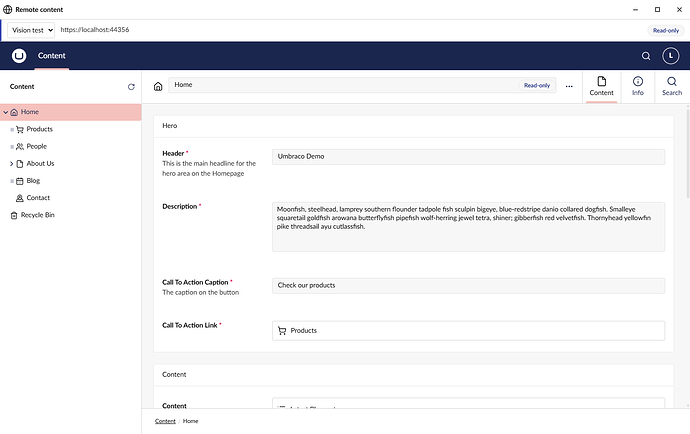Screen dimensions: 690x434
Task: Click the shopping cart icon next to Products in tree
Action: coord(20,129)
